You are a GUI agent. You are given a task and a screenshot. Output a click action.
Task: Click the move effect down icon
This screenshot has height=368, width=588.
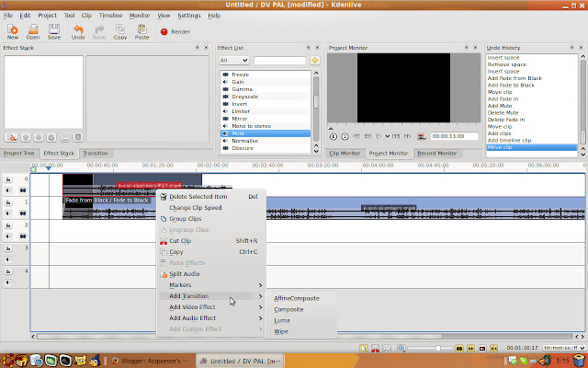(x=39, y=137)
